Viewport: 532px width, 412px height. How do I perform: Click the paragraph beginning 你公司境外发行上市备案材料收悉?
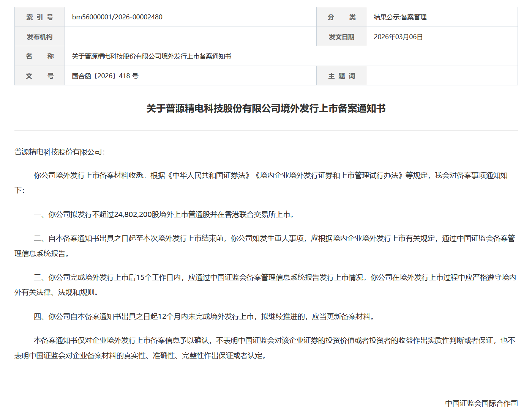point(266,183)
